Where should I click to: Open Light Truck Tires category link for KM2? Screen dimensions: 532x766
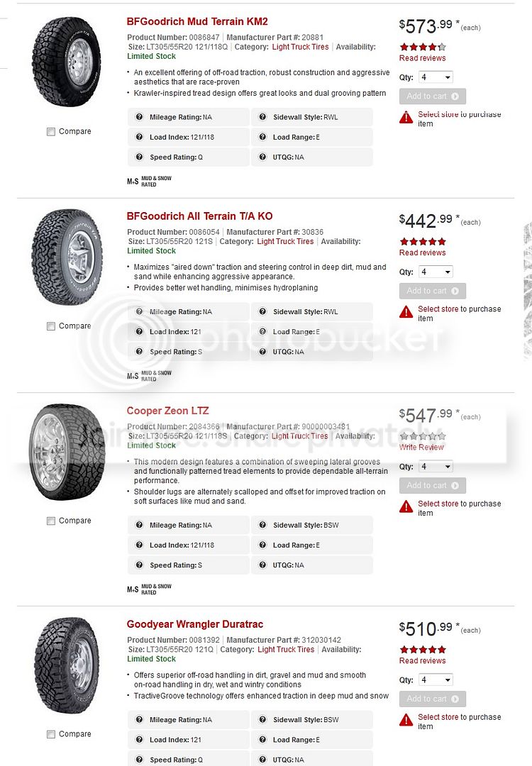301,47
